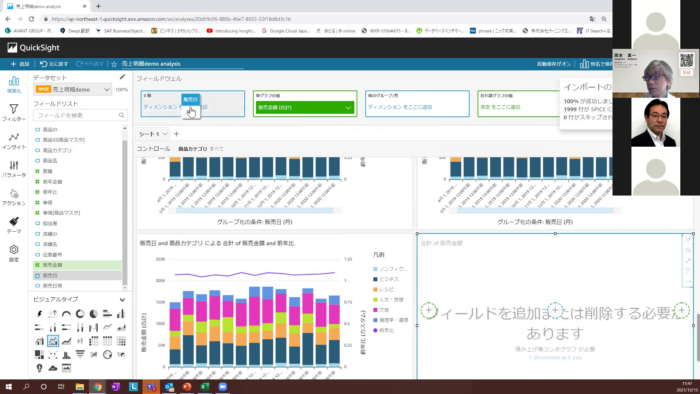Expand the 売上明細demo dataset dropdown
The height and width of the screenshot is (394, 700).
(72, 89)
